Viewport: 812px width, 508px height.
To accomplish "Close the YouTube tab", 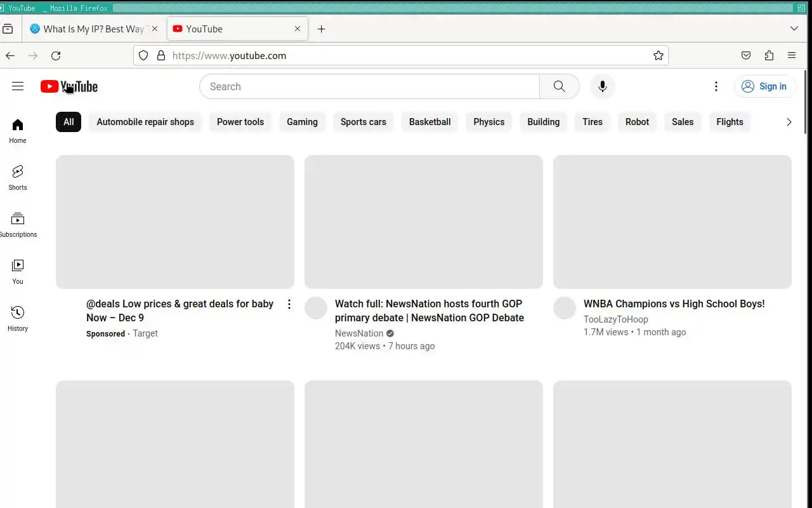I will pos(298,29).
